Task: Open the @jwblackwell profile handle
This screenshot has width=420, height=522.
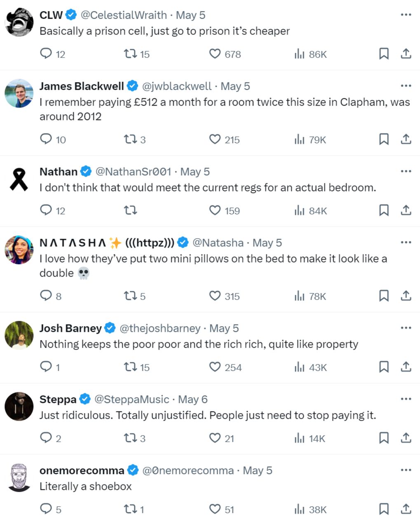Action: (177, 86)
